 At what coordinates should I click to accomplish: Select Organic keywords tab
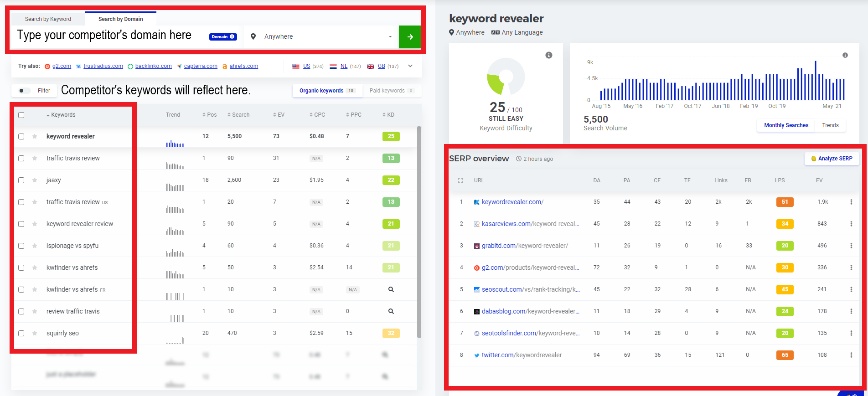point(327,91)
